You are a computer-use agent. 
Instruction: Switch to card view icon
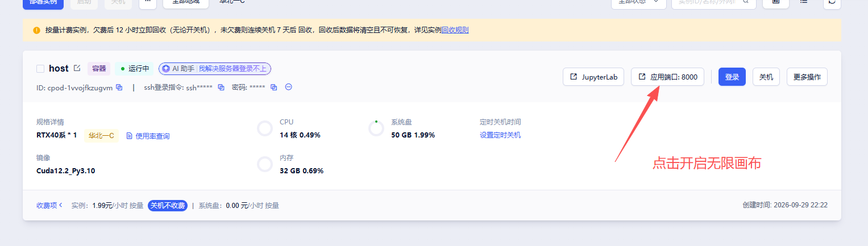[775, 2]
